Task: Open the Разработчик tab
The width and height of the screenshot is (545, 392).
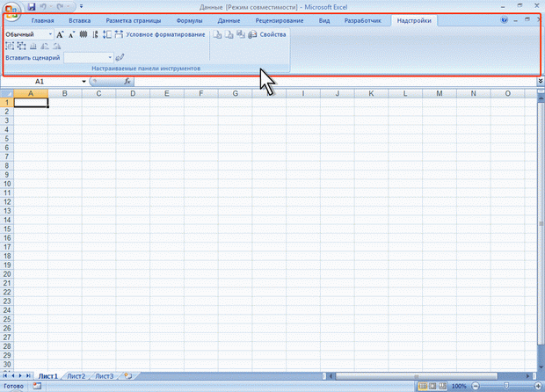Action: coord(363,20)
